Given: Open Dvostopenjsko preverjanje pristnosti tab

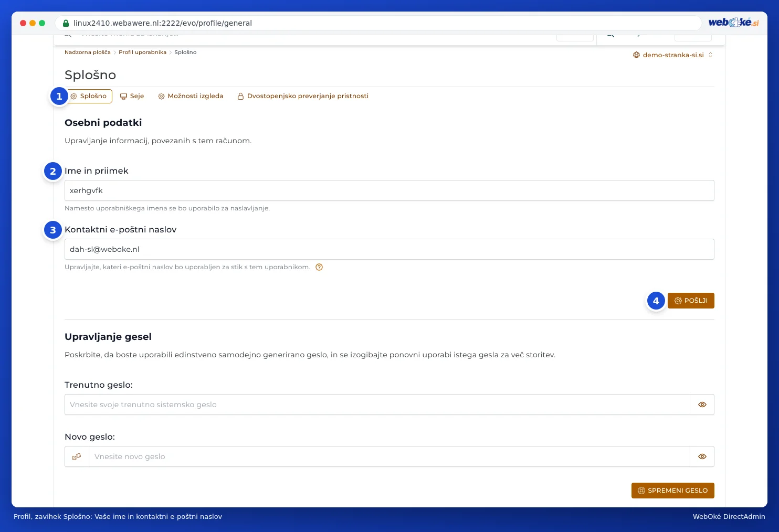Looking at the screenshot, I should point(303,96).
